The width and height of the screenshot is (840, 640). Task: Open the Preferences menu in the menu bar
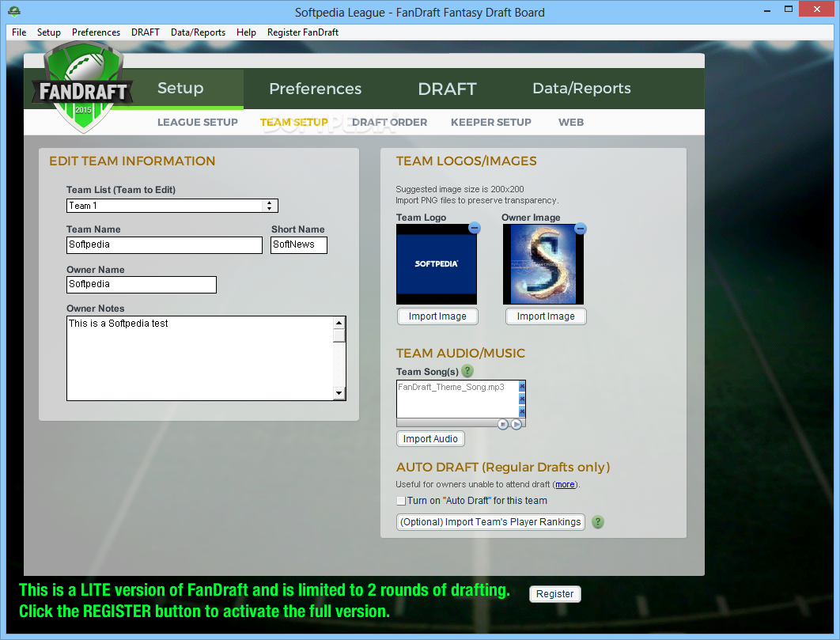coord(96,32)
